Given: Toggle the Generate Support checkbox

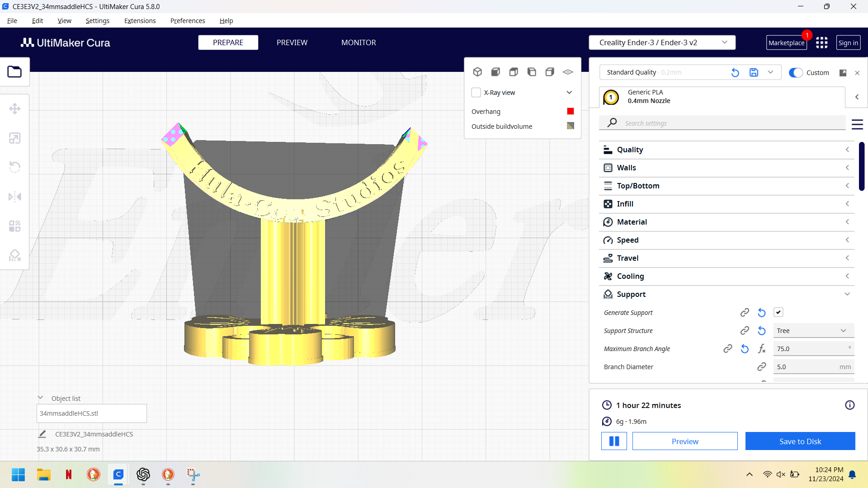Looking at the screenshot, I should click(x=778, y=312).
